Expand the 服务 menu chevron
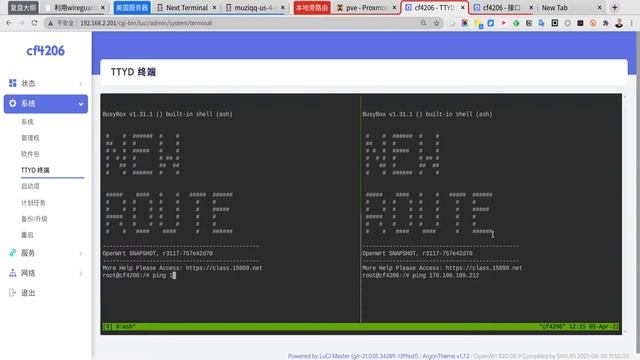640x360 pixels. pos(81,253)
